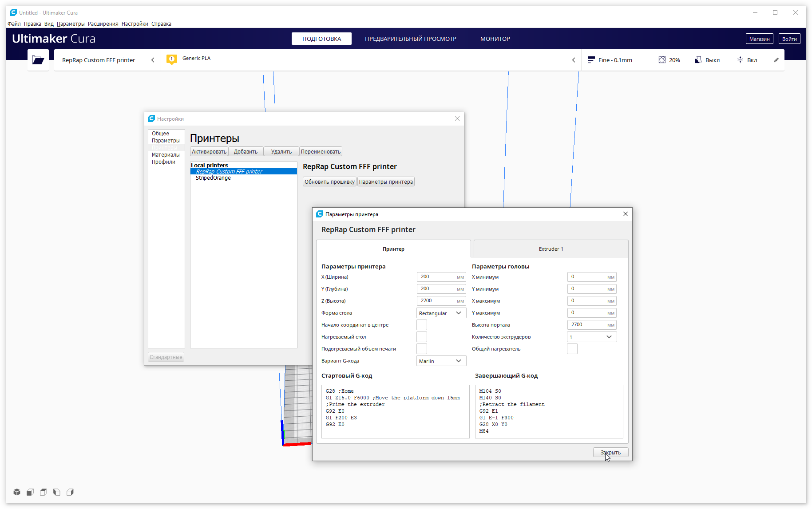
Task: Click the X (Ширина) input field
Action: point(441,277)
